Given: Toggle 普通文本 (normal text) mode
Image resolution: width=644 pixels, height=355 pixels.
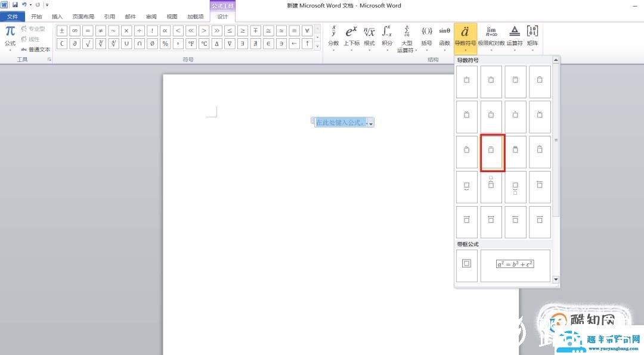Looking at the screenshot, I should tap(36, 49).
